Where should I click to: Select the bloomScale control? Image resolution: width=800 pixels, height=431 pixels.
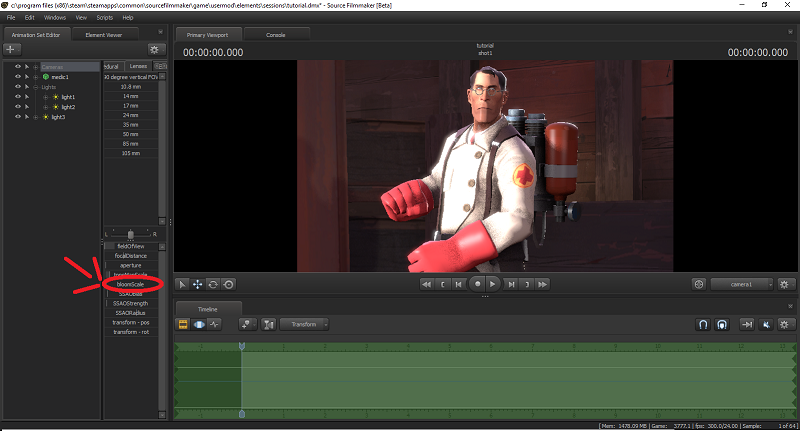[130, 284]
